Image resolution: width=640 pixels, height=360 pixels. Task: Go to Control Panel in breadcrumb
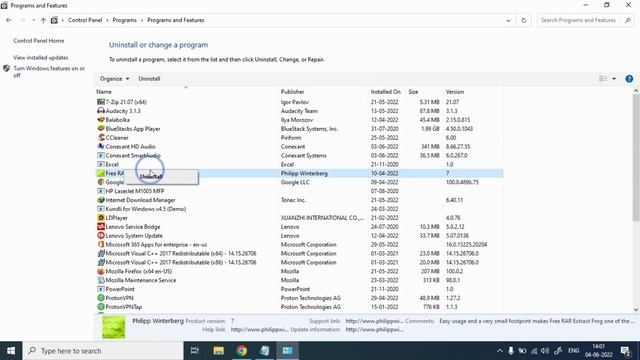point(85,20)
